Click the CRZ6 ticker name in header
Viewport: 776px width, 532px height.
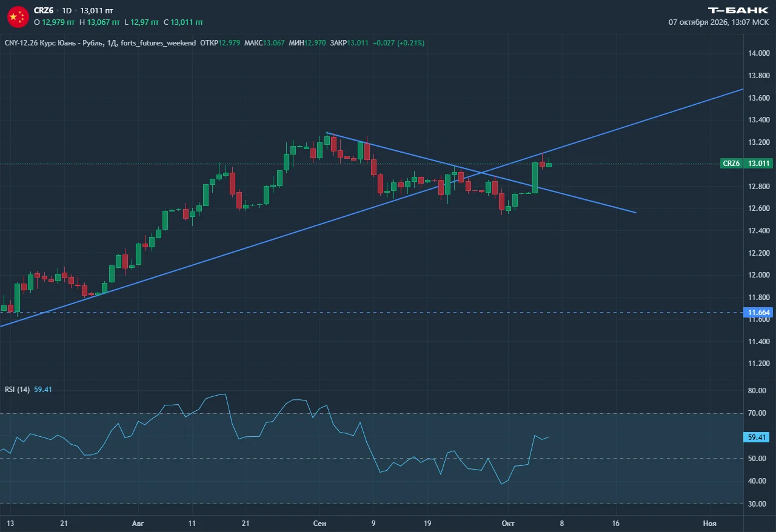click(44, 11)
